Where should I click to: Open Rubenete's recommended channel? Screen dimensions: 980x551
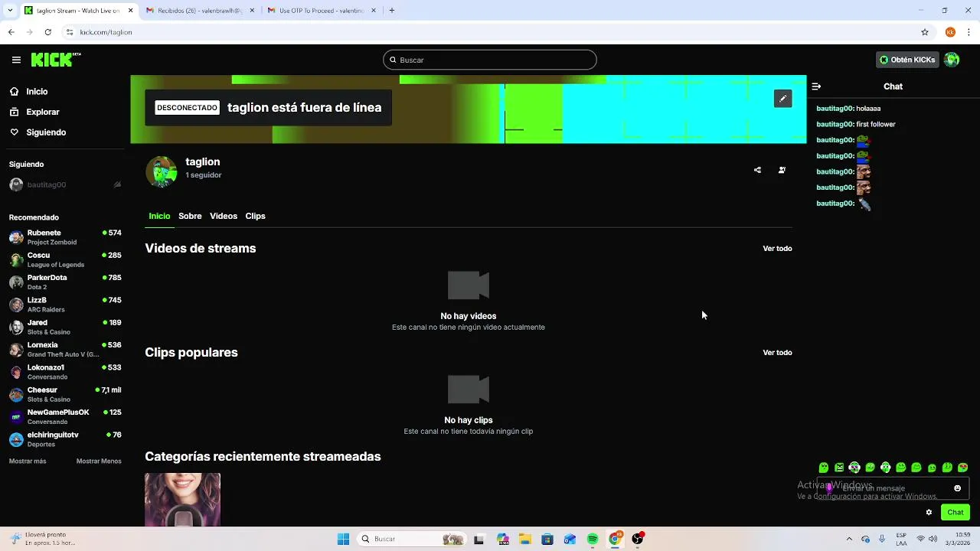[x=65, y=237]
